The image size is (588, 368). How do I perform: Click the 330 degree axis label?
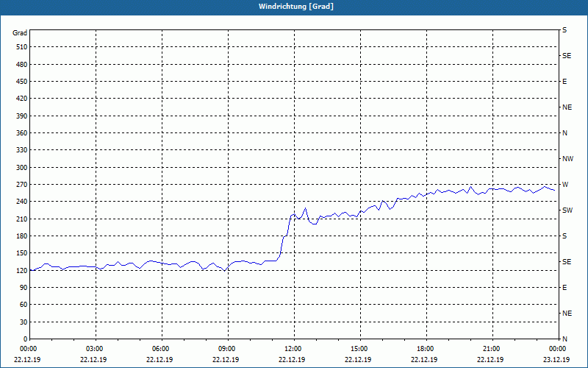pyautogui.click(x=21, y=150)
